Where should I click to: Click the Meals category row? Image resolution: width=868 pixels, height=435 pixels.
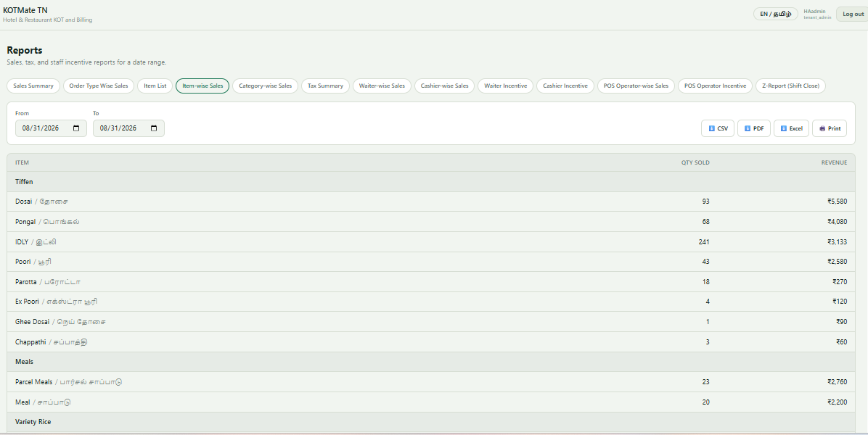point(430,362)
